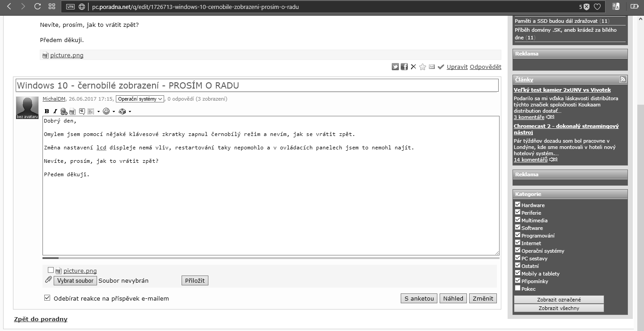The height and width of the screenshot is (331, 644).
Task: Expand the alignment dropdown arrow
Action: [x=98, y=111]
